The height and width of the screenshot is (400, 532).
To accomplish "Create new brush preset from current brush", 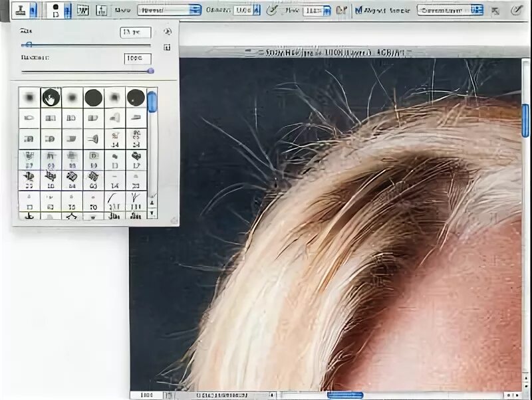I will point(167,47).
